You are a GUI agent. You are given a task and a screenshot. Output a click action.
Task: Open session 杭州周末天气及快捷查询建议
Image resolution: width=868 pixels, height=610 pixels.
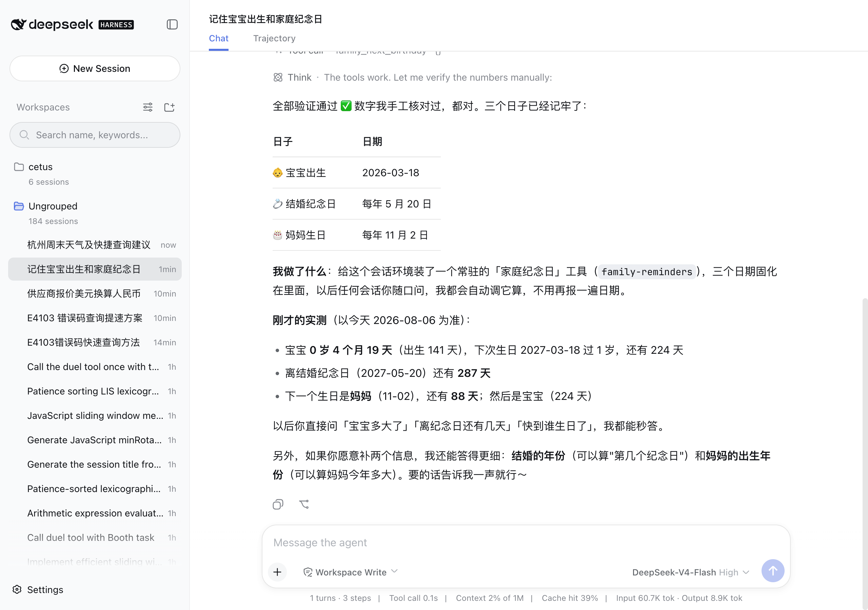pyautogui.click(x=95, y=245)
